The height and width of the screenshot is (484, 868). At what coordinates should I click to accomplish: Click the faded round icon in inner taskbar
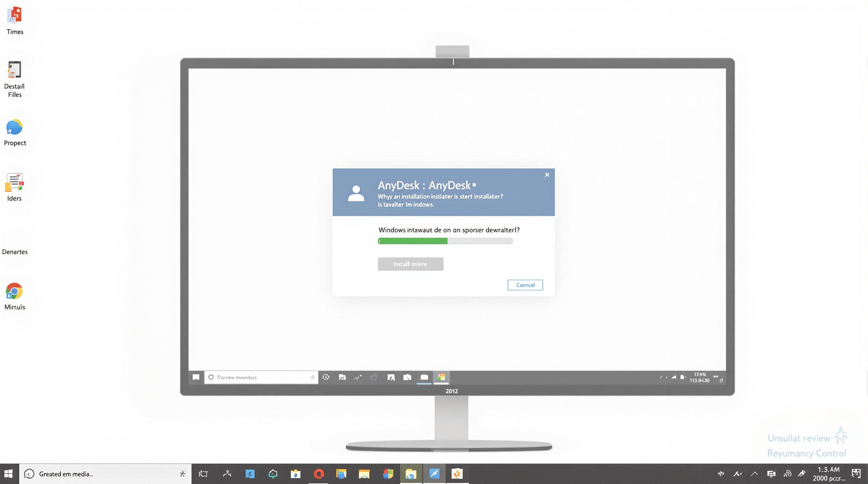tap(373, 377)
